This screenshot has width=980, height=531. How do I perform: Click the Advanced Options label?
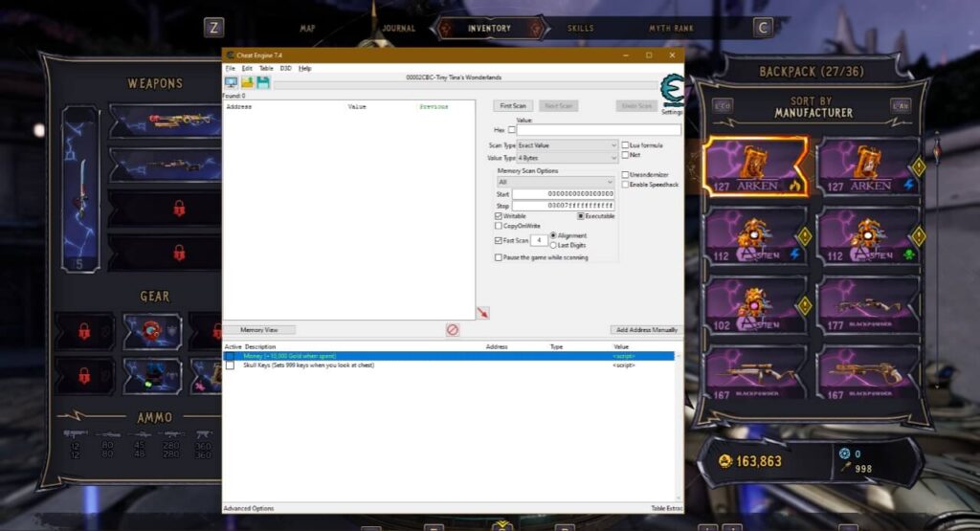249,508
